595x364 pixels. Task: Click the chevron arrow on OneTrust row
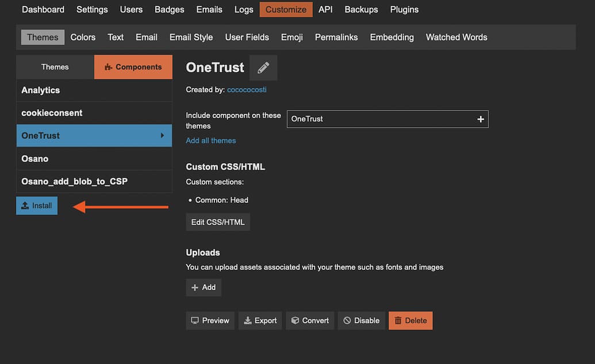point(163,136)
